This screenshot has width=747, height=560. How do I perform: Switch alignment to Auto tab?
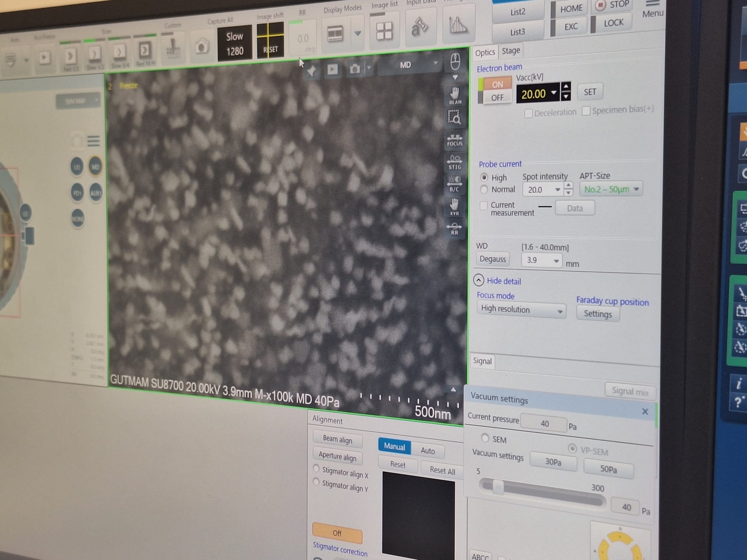tap(428, 451)
